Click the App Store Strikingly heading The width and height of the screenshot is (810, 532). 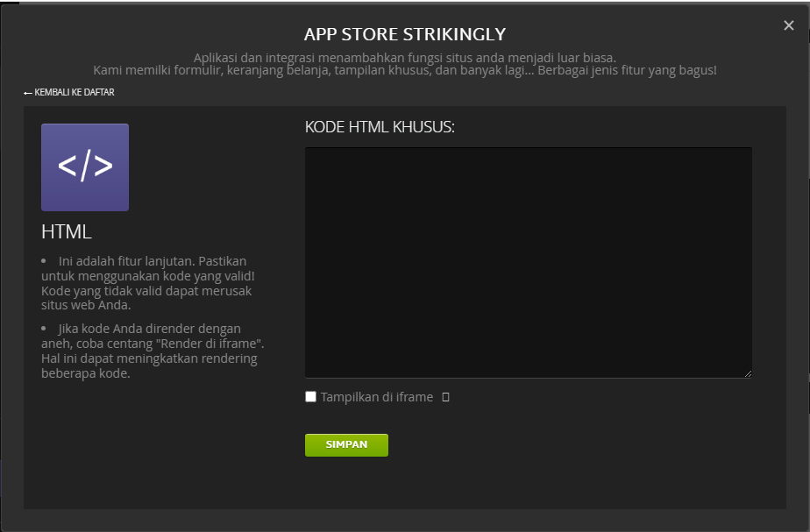404,34
